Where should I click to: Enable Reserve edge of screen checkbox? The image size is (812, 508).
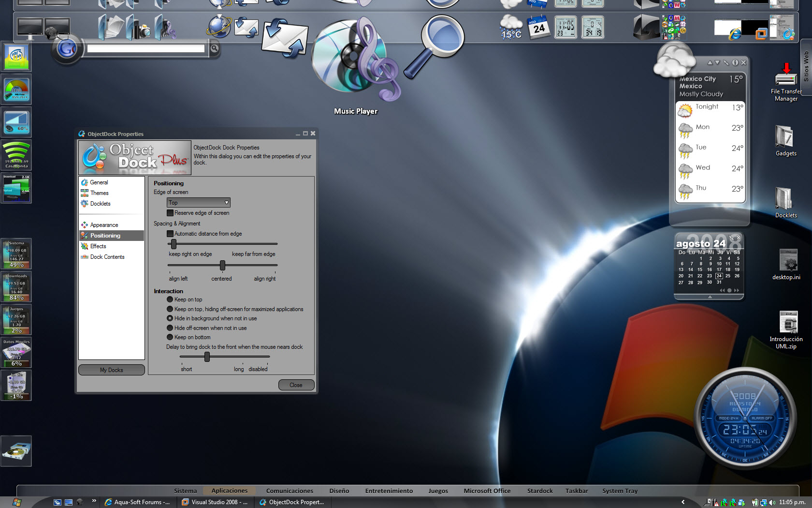pos(170,213)
